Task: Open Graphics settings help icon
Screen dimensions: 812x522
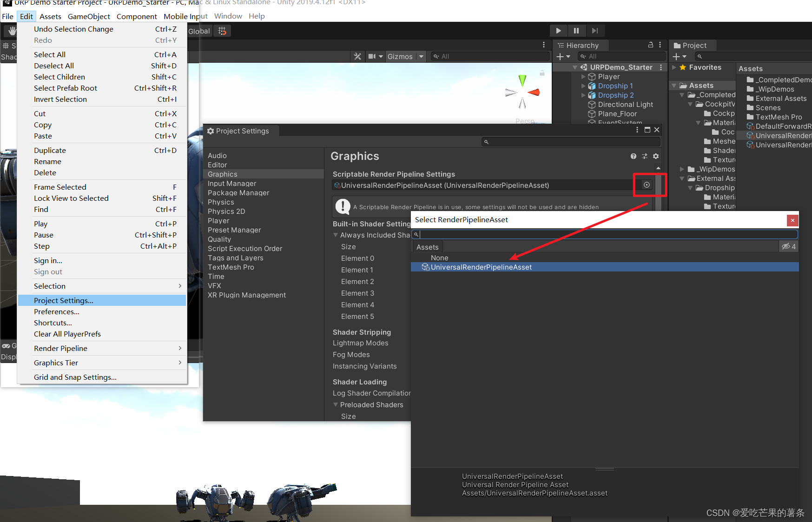Action: click(x=634, y=156)
